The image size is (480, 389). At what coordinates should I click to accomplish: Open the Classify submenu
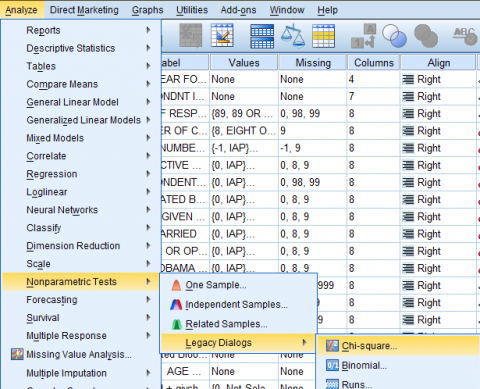click(x=81, y=228)
